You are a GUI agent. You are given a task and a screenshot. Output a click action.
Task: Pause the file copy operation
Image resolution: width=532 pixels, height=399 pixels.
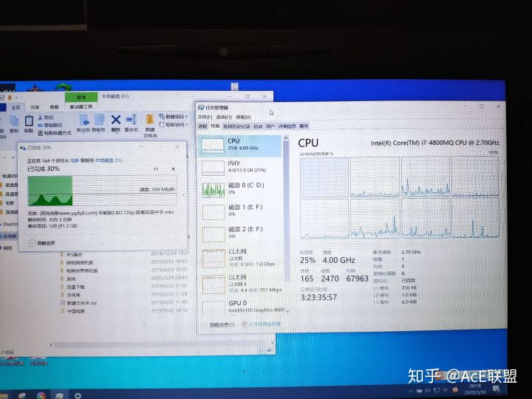(x=156, y=168)
